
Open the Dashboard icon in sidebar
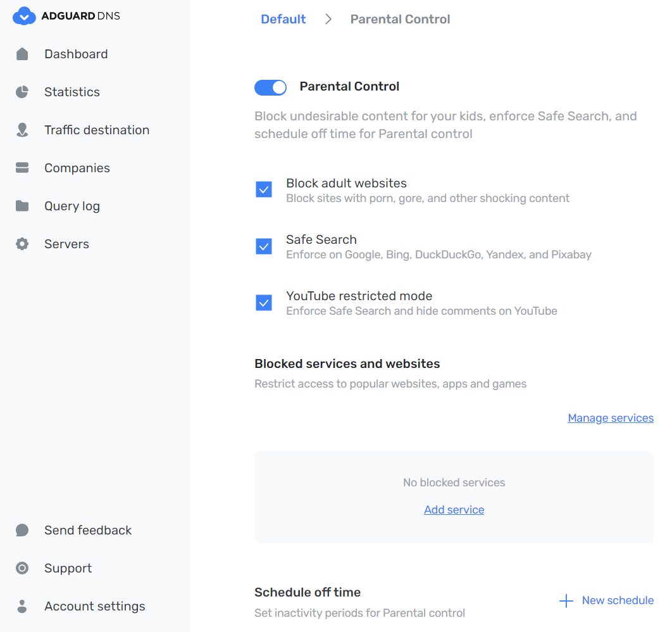pos(22,54)
